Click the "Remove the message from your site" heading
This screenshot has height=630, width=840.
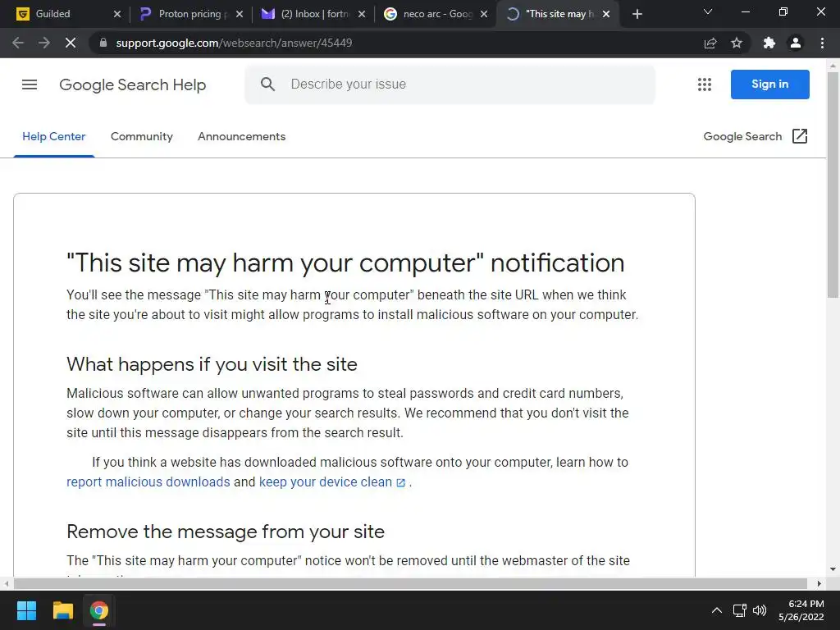(x=226, y=532)
